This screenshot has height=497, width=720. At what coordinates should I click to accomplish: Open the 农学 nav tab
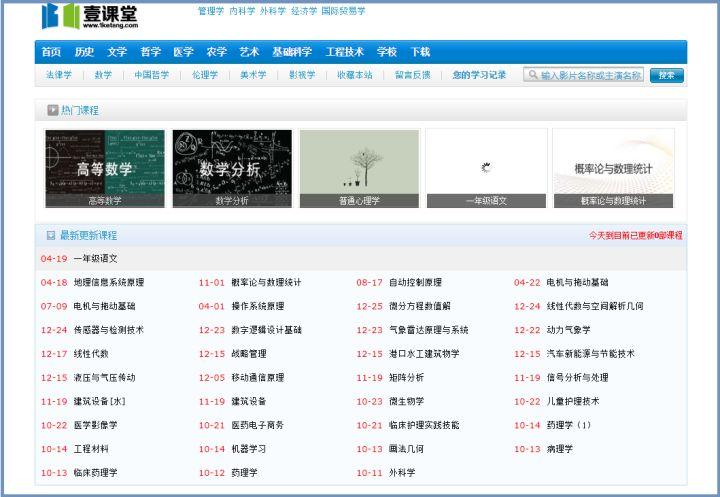216,52
